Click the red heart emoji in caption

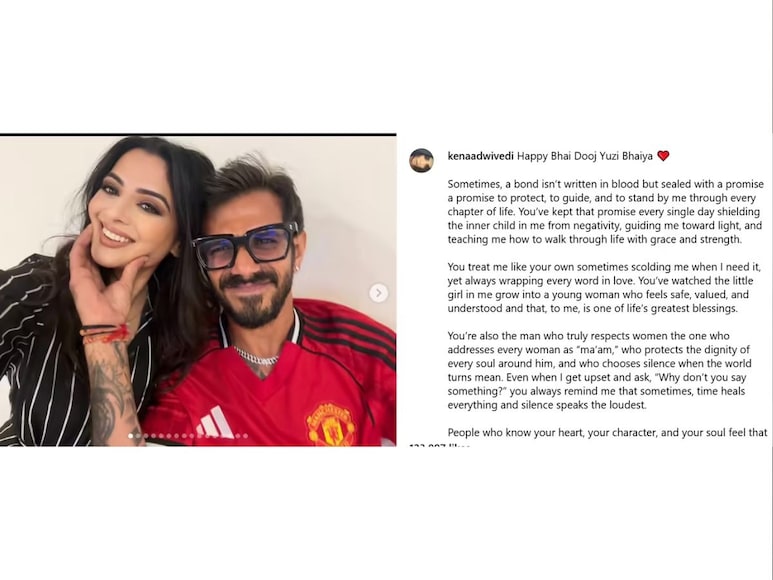point(664,156)
